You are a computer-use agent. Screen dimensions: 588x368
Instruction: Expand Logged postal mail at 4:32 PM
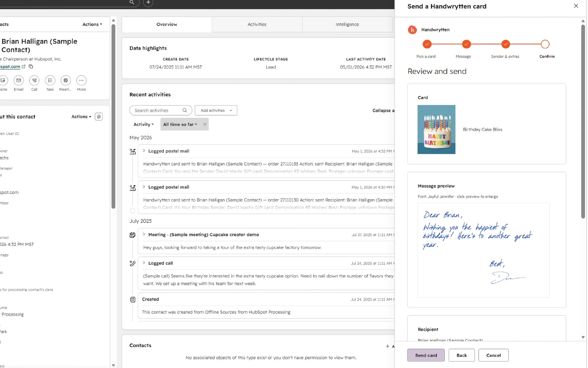[144, 151]
